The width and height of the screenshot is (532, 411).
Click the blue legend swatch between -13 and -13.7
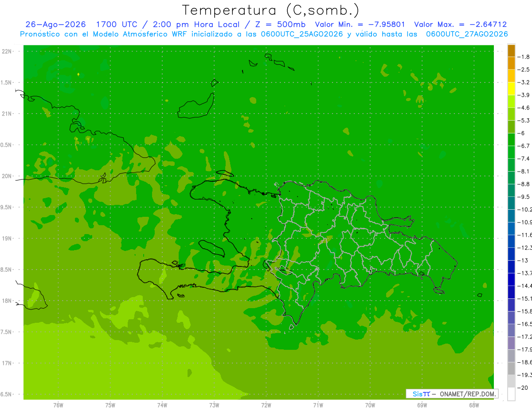pyautogui.click(x=511, y=267)
